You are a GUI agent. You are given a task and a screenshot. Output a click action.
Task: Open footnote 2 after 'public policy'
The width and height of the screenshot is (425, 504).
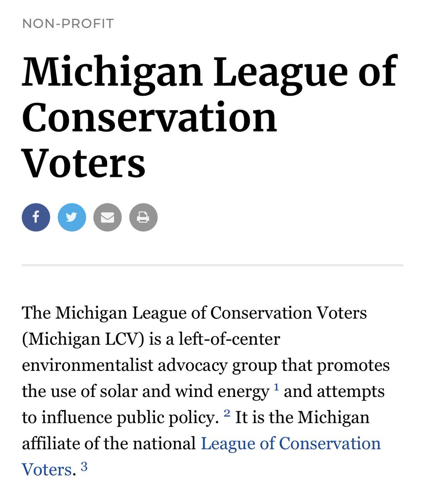click(x=227, y=413)
